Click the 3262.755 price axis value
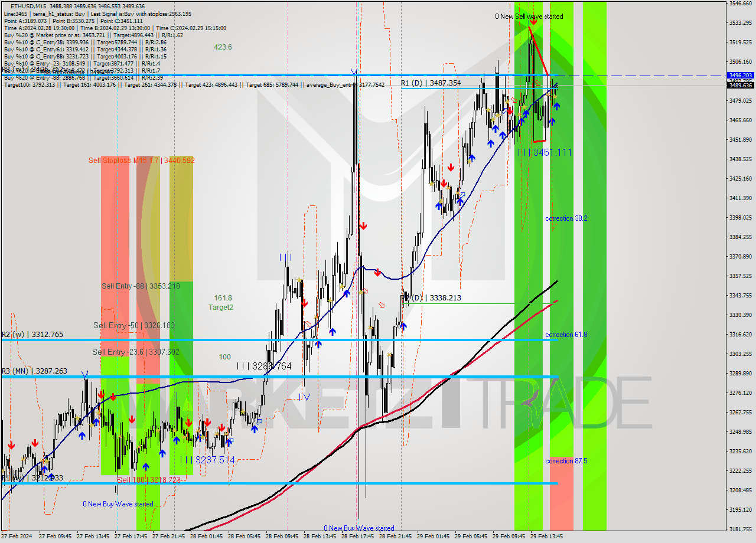 click(x=741, y=413)
